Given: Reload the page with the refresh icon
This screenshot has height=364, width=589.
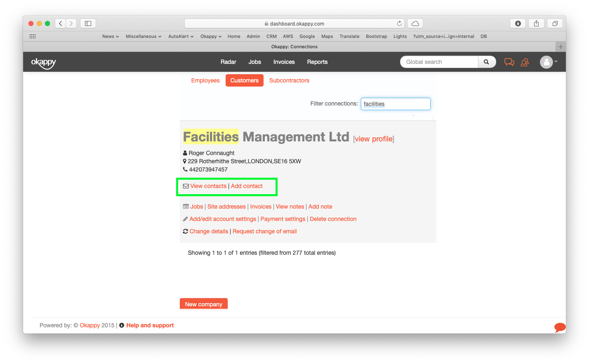Looking at the screenshot, I should 399,23.
